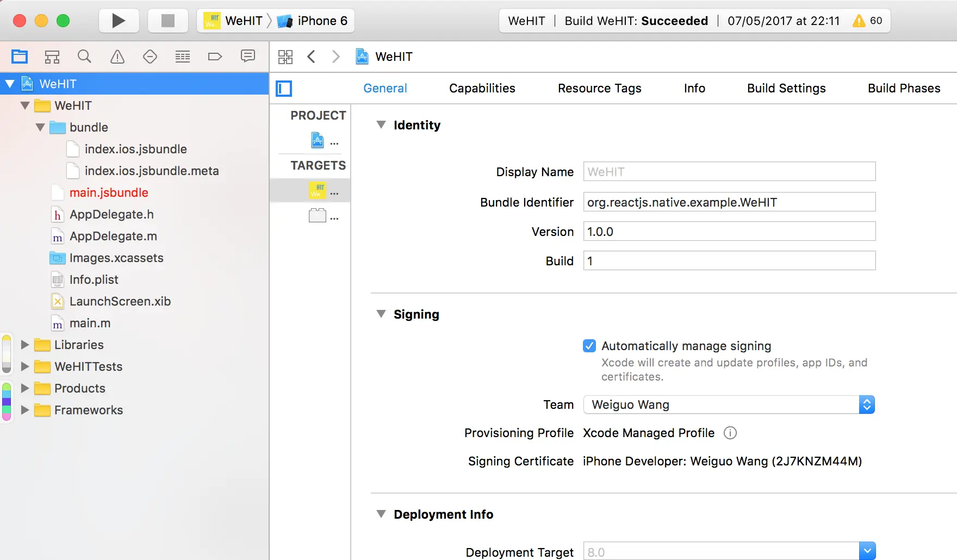The height and width of the screenshot is (560, 957).
Task: Click the Build WeHIT: Succeeded status
Action: (636, 21)
